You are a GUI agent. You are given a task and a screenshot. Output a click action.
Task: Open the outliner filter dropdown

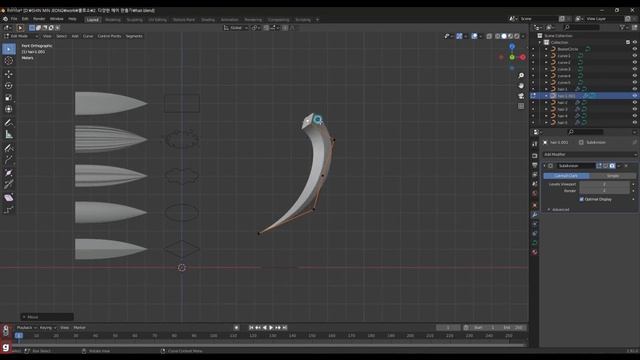623,27
